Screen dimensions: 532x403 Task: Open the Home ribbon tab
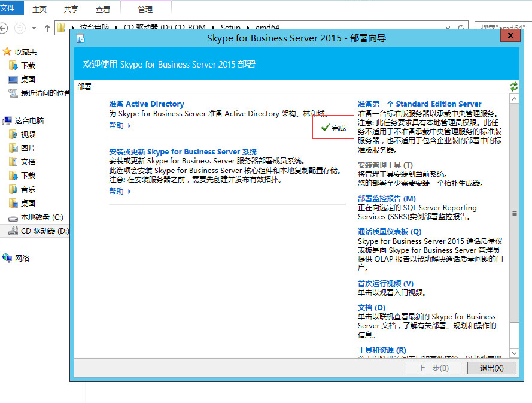39,9
